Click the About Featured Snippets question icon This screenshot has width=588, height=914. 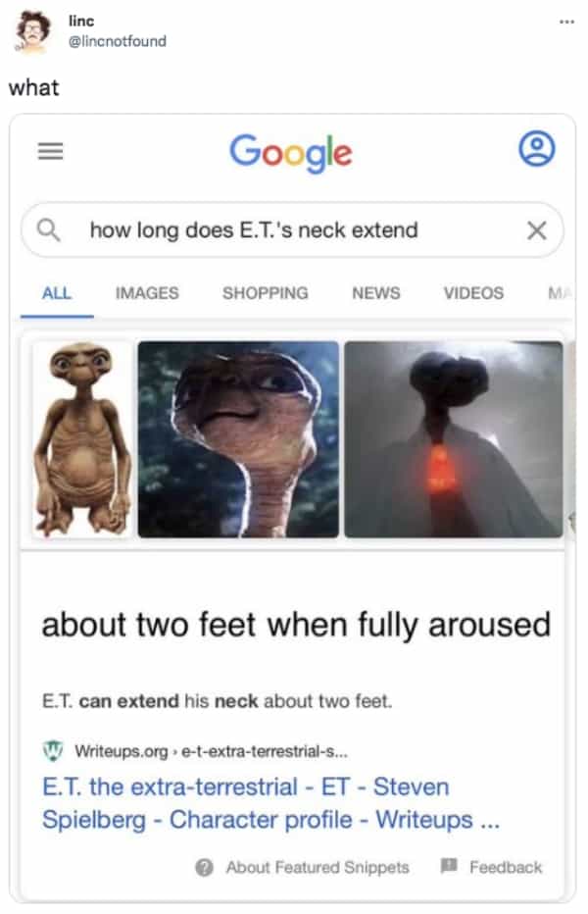point(204,867)
